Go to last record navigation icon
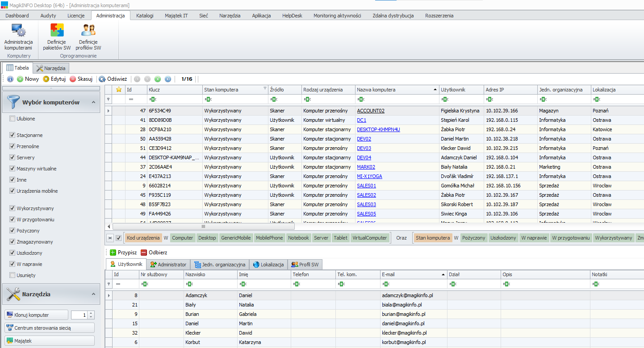This screenshot has height=348, width=644. (168, 79)
